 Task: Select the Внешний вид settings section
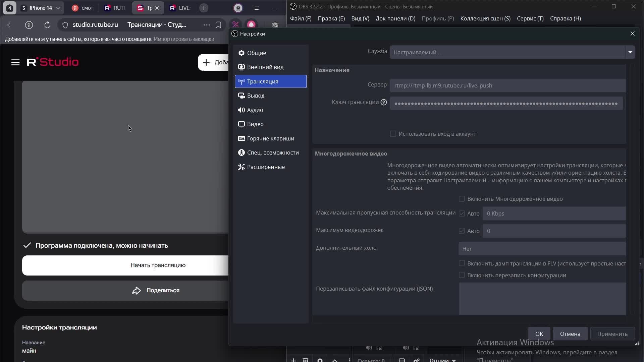(x=271, y=67)
